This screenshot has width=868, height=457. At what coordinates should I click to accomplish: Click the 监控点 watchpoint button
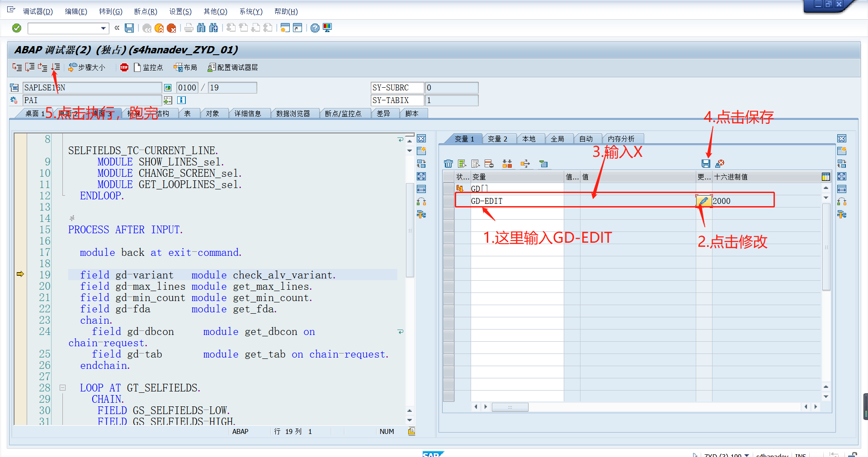(148, 67)
